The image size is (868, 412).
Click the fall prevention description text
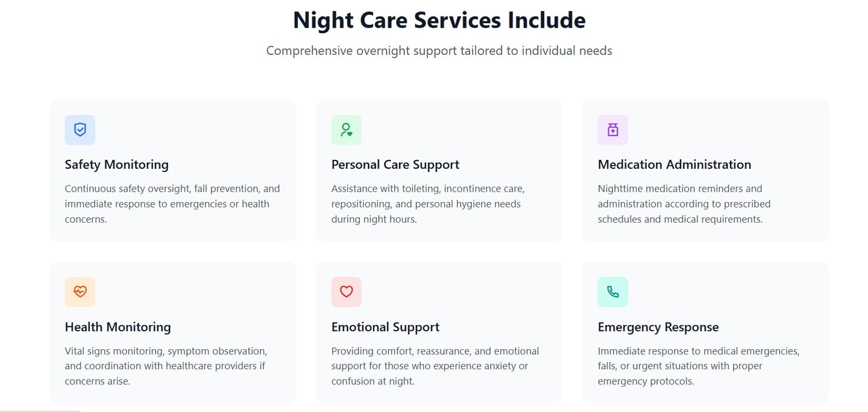point(172,204)
